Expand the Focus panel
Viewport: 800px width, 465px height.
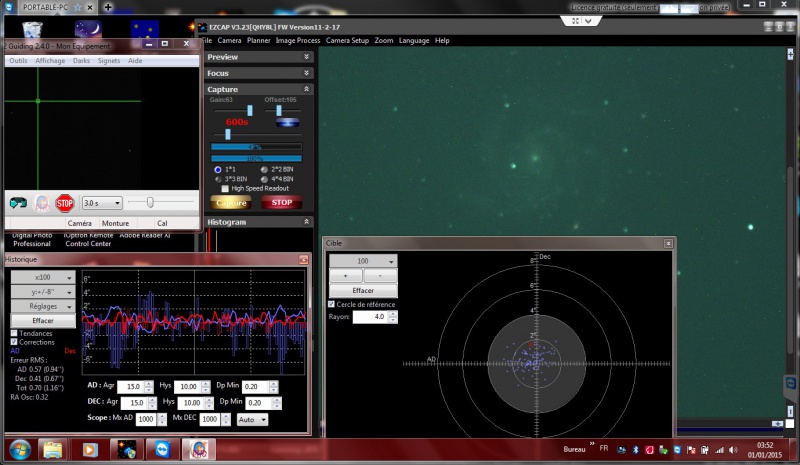tap(307, 73)
